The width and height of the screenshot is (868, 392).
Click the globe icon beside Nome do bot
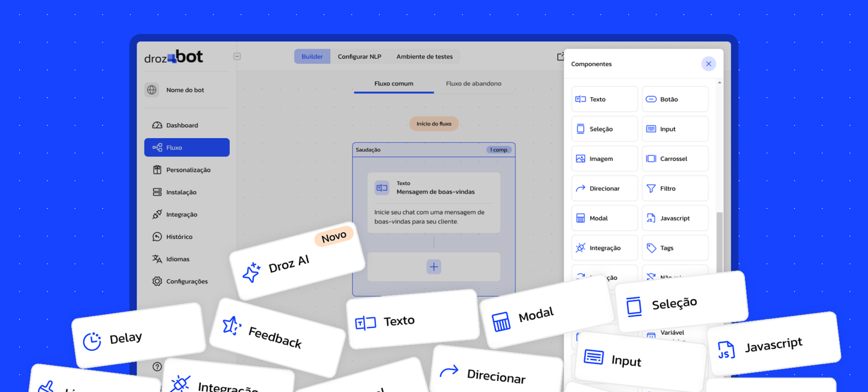152,90
